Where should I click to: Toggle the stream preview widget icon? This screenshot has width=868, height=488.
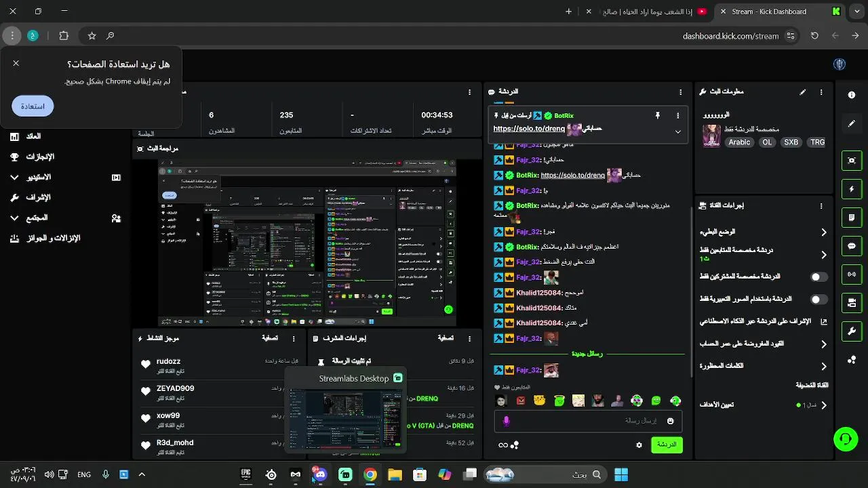(x=852, y=160)
